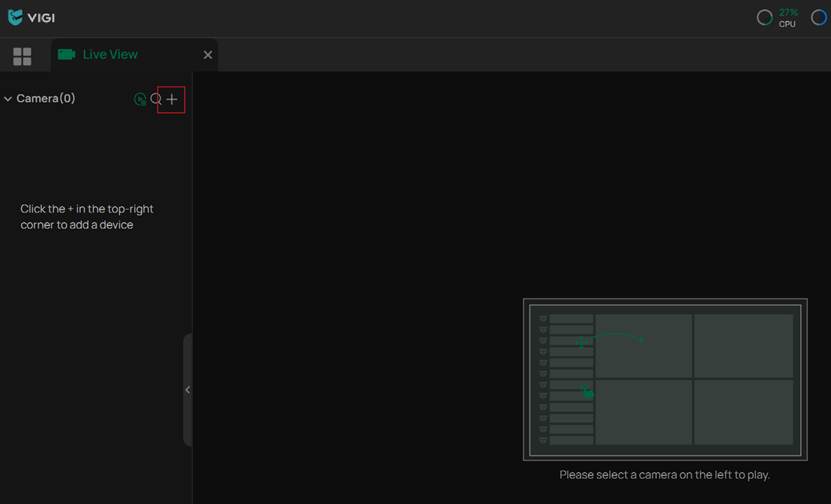Click the green play-all cameras icon
This screenshot has width=831, height=504.
140,99
